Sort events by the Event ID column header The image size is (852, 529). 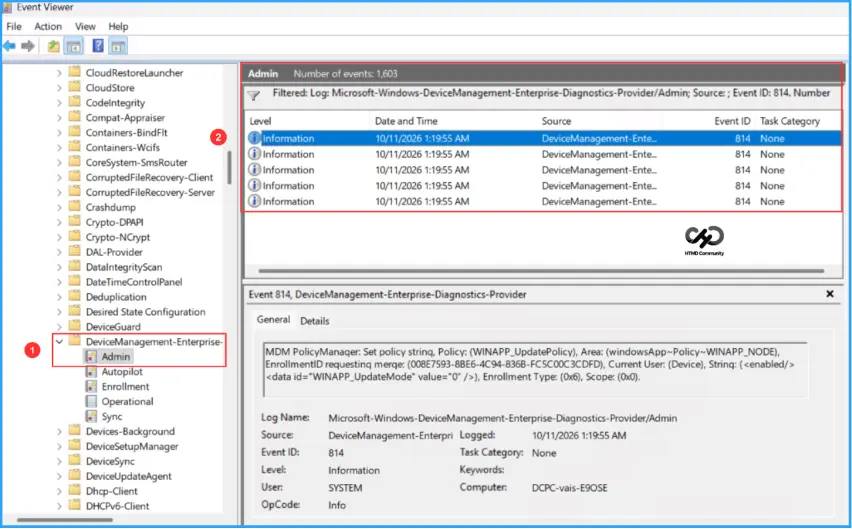coord(732,121)
